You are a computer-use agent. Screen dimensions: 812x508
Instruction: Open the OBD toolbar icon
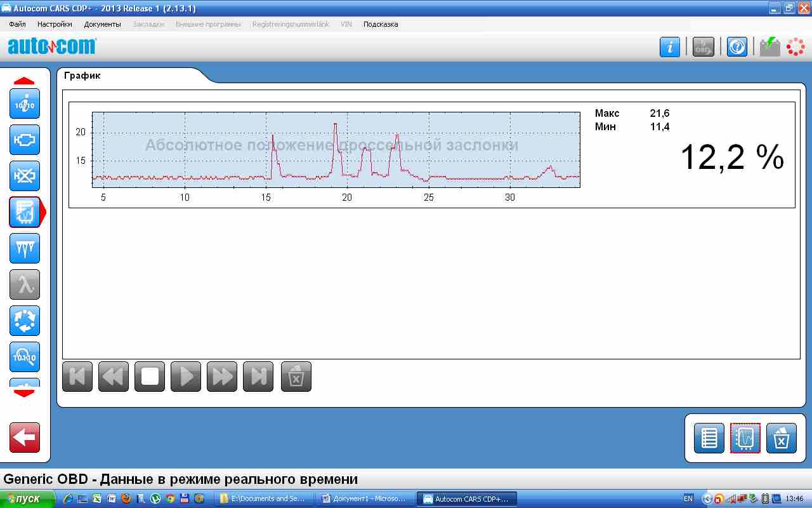pos(703,47)
